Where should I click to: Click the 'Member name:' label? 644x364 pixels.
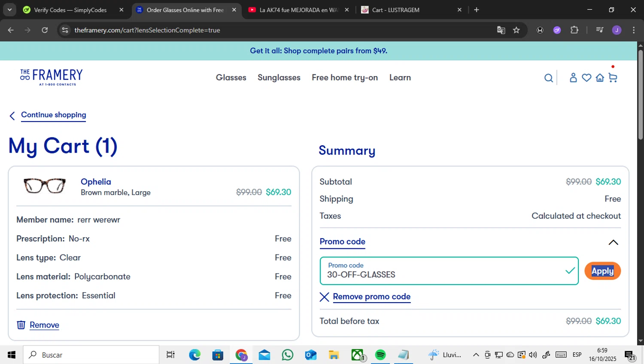(45, 220)
